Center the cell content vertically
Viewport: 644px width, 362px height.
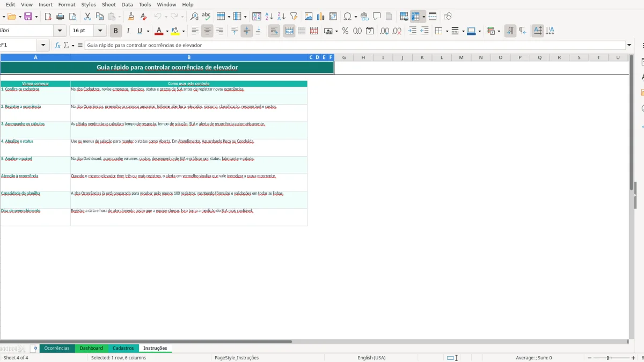[247, 31]
